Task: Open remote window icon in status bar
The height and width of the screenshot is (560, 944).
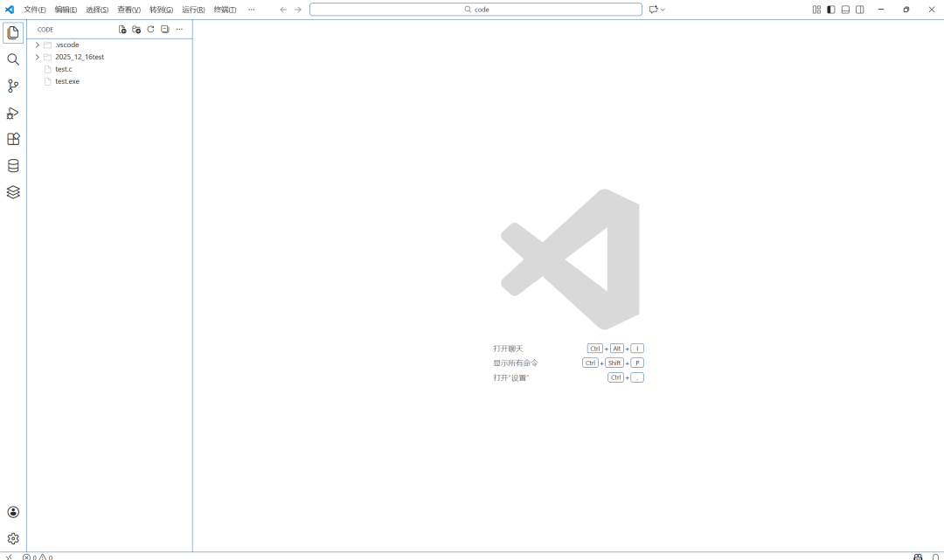Action: click(9, 557)
